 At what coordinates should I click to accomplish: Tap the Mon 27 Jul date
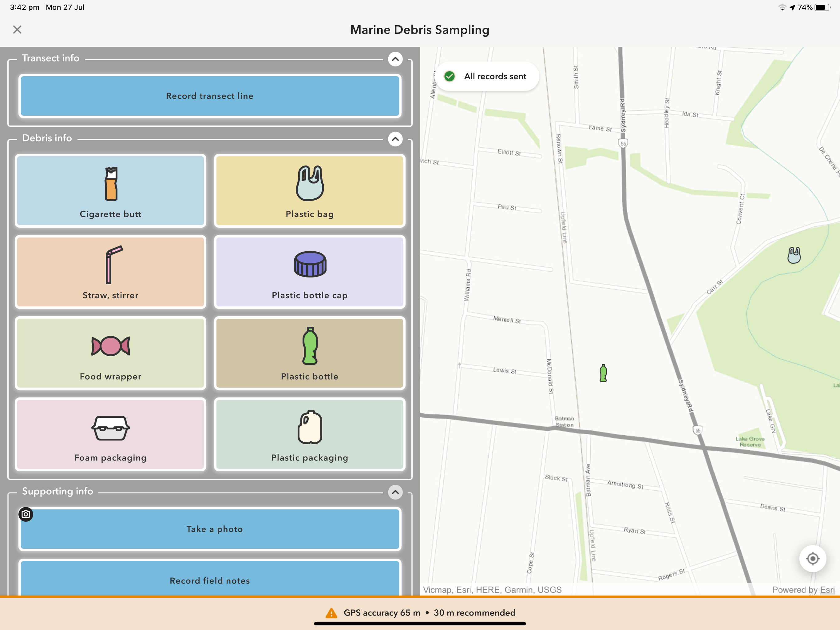click(65, 7)
